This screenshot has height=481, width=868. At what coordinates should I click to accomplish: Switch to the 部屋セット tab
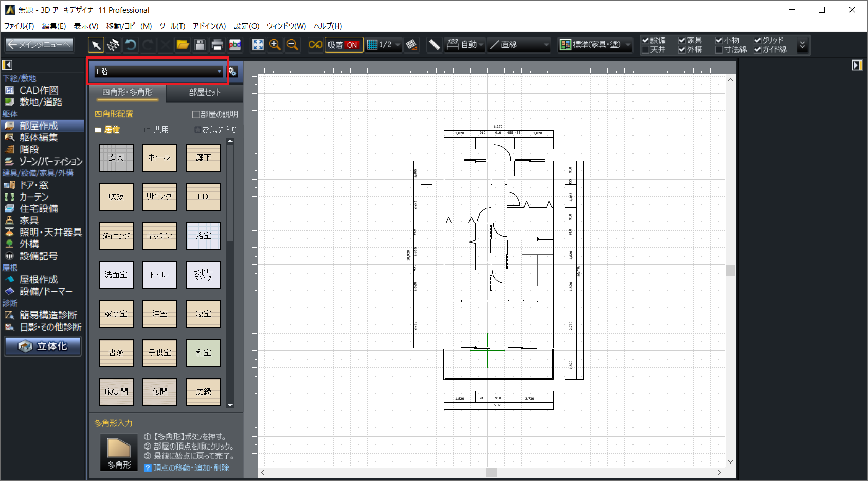pyautogui.click(x=204, y=92)
